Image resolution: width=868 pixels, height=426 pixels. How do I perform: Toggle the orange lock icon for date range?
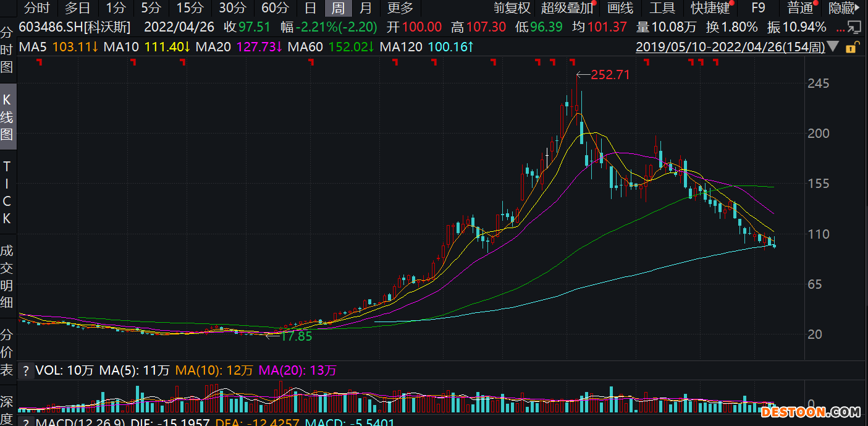[x=851, y=47]
